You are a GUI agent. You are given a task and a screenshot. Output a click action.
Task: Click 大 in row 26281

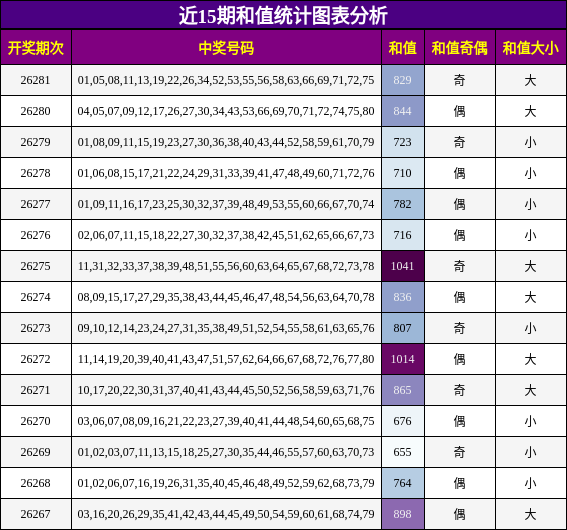click(530, 80)
